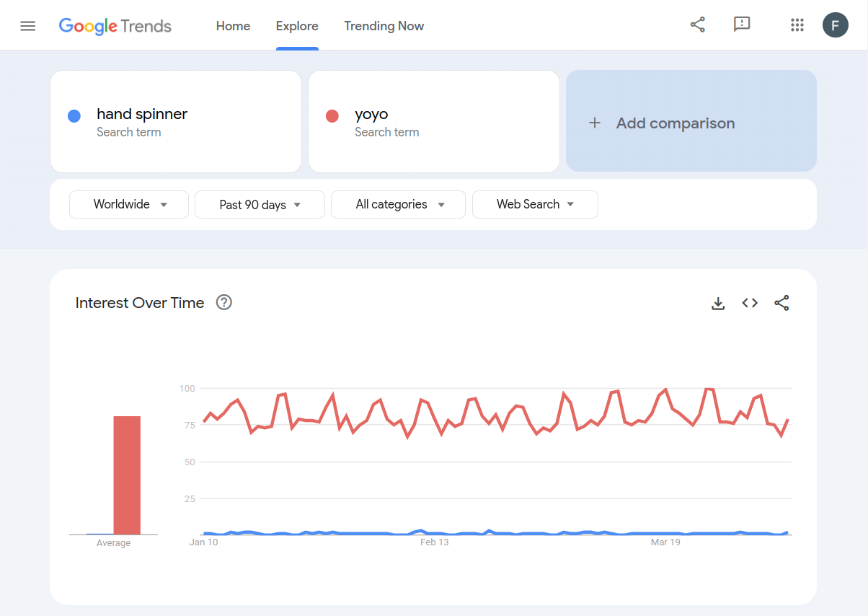The height and width of the screenshot is (616, 868).
Task: Click the Mar 19 axis label
Action: pos(665,542)
